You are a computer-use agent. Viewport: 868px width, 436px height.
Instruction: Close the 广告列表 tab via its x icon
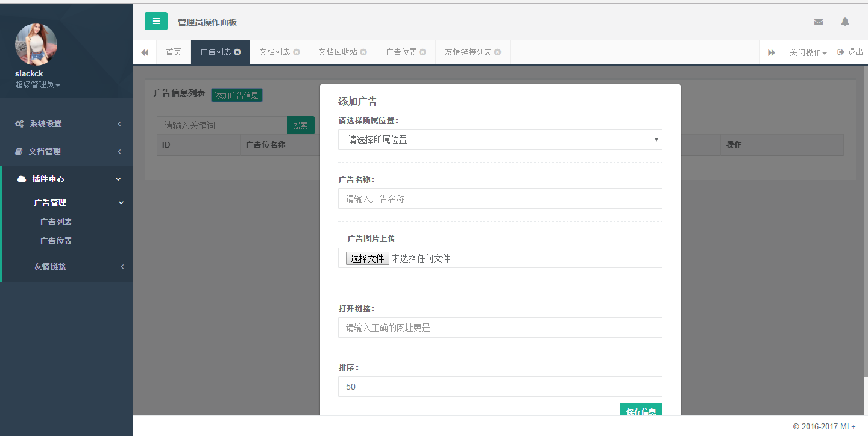tap(237, 52)
